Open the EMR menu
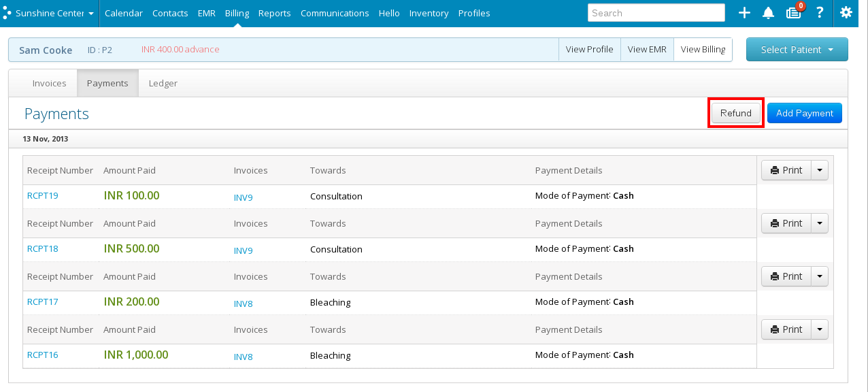 coord(207,13)
